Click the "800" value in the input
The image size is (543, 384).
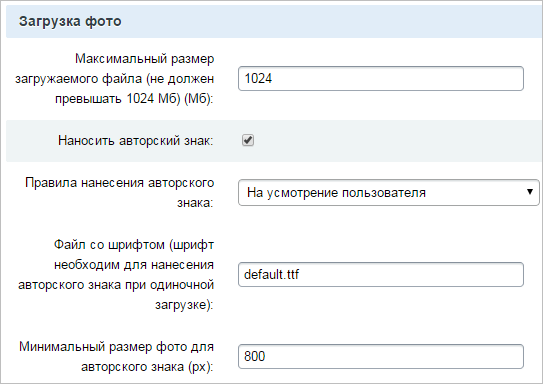point(255,356)
